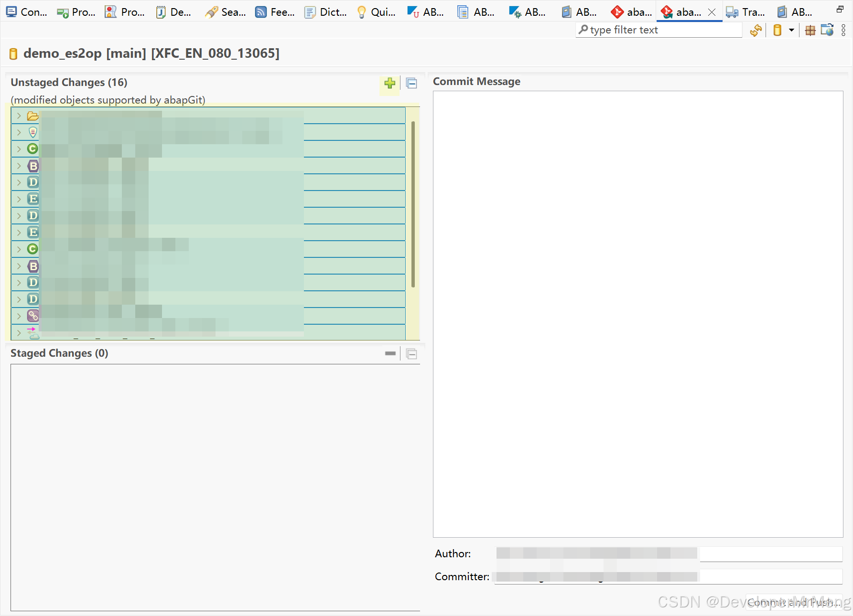853x616 pixels.
Task: Switch to the inactive aba... abapGit tab
Action: pos(632,12)
